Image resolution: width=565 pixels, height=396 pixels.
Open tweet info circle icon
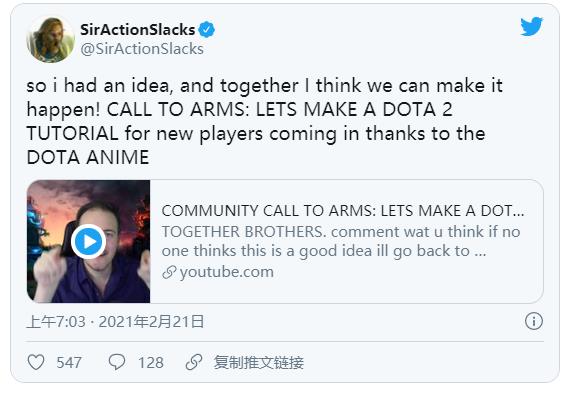click(534, 321)
